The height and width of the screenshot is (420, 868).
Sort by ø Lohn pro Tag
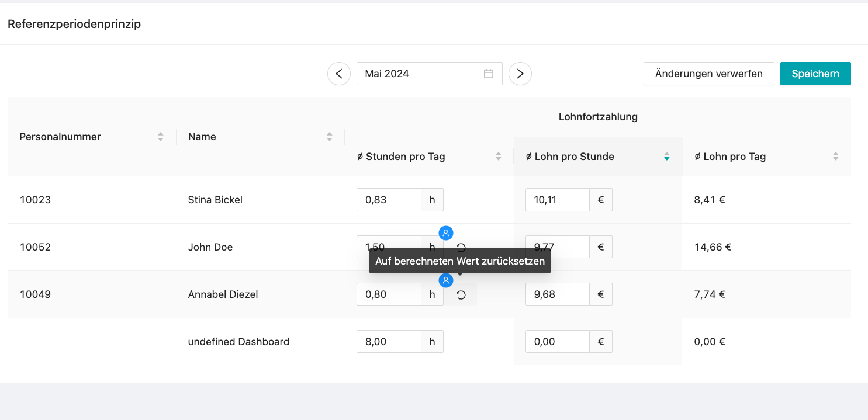[x=835, y=157]
